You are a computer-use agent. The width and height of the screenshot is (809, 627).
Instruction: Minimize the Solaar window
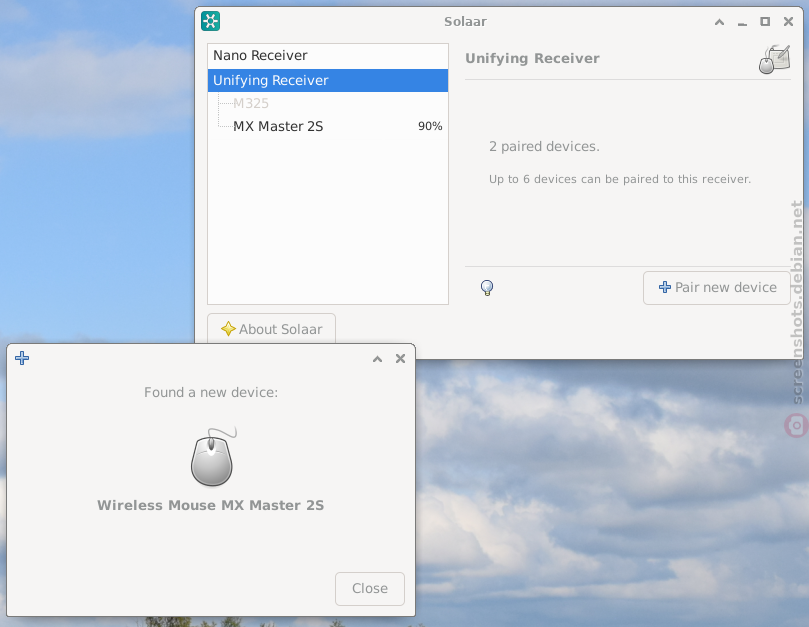pos(742,23)
